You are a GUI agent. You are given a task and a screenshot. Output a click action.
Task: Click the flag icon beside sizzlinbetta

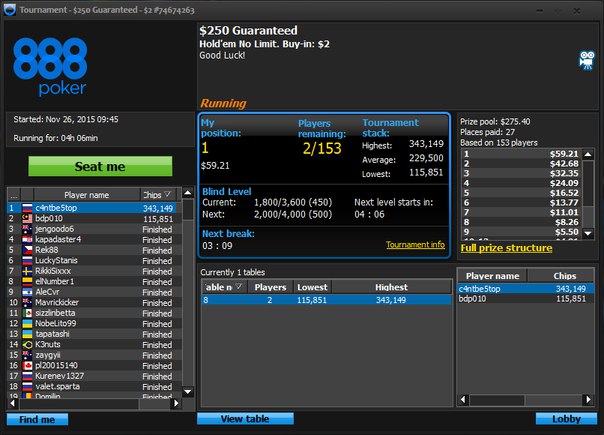pyautogui.click(x=27, y=313)
